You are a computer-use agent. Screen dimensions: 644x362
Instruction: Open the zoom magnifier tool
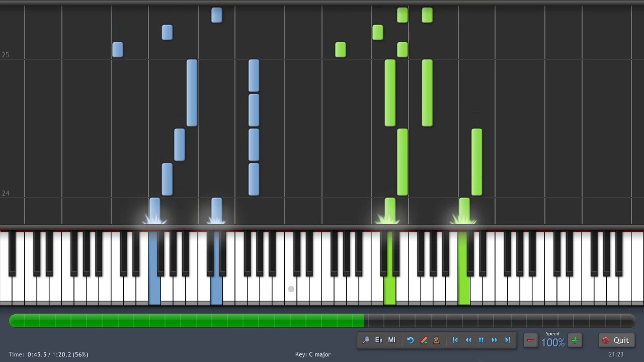coord(366,340)
